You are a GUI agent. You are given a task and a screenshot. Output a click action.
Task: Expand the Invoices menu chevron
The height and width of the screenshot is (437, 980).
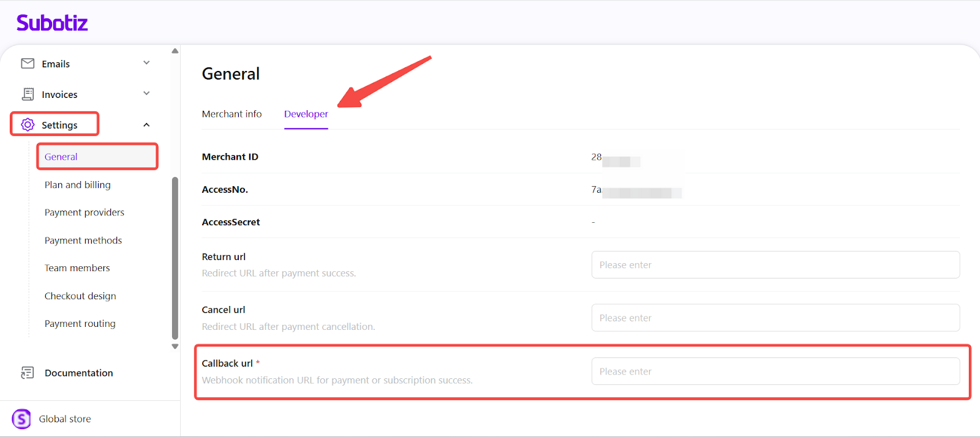tap(146, 94)
